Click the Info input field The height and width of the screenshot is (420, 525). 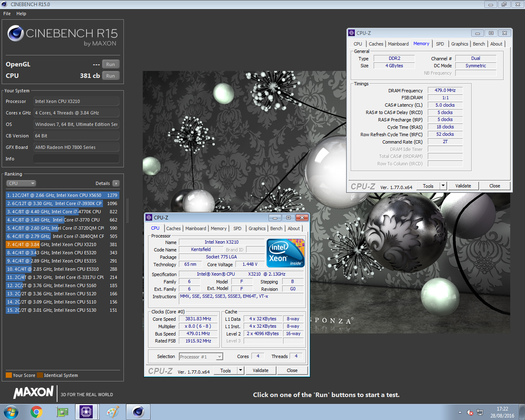pyautogui.click(x=76, y=159)
